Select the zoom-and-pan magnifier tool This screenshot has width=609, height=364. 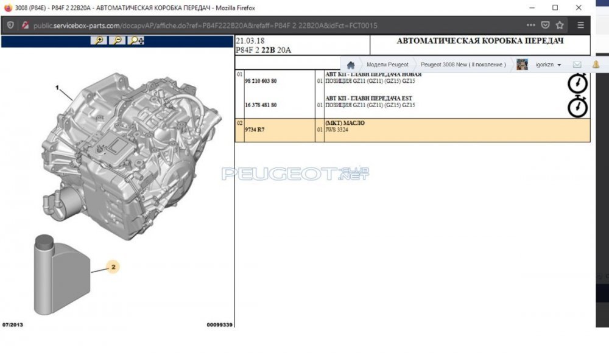pos(136,41)
